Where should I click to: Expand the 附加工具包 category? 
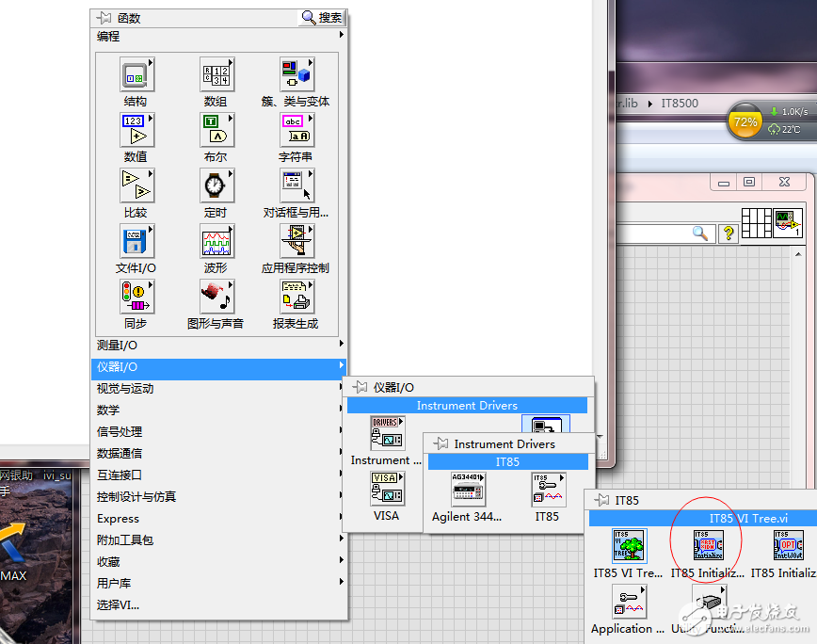pyautogui.click(x=217, y=539)
